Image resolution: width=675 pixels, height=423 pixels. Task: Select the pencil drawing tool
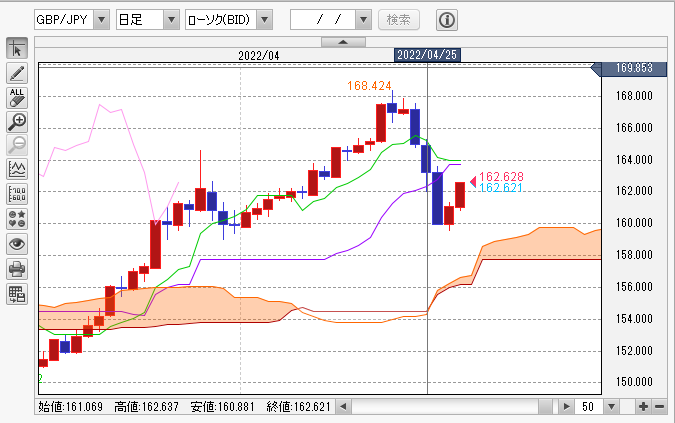tap(17, 73)
